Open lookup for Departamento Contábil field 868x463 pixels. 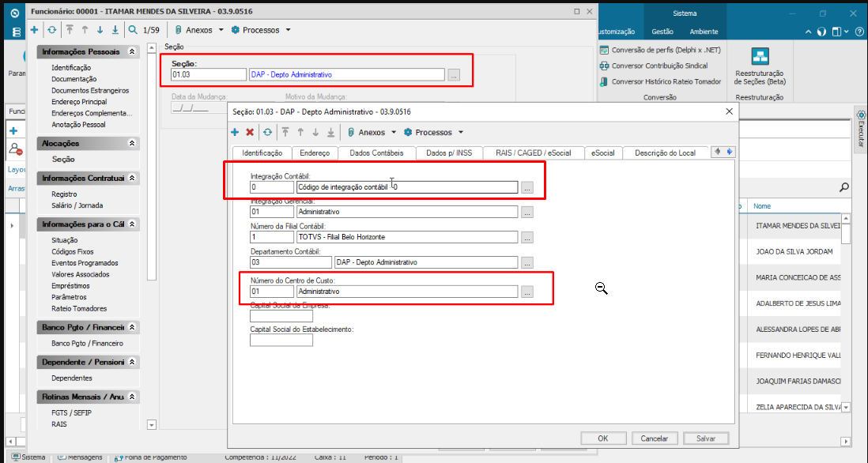pyautogui.click(x=527, y=262)
